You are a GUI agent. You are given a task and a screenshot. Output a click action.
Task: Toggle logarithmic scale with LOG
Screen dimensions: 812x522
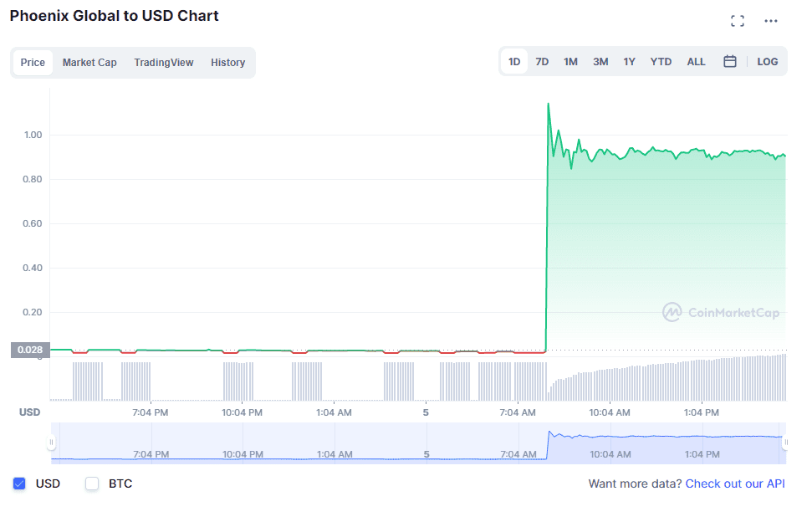pos(767,61)
